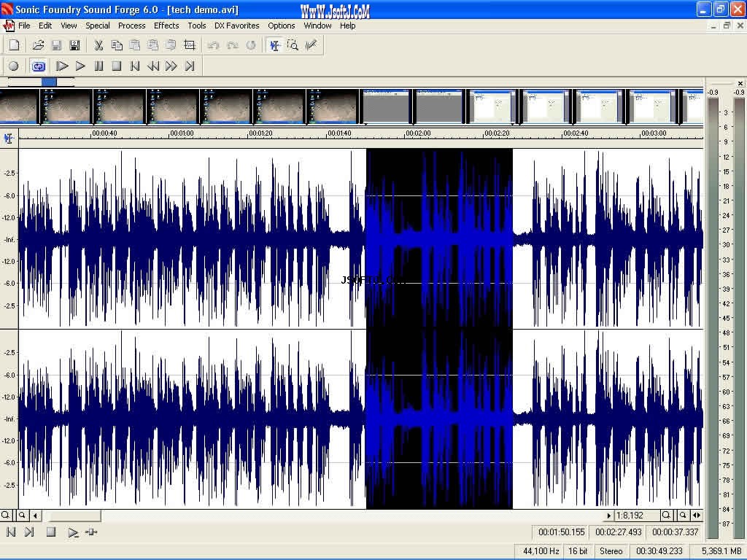Click Play Normal in the bottom playbar

coord(72,532)
